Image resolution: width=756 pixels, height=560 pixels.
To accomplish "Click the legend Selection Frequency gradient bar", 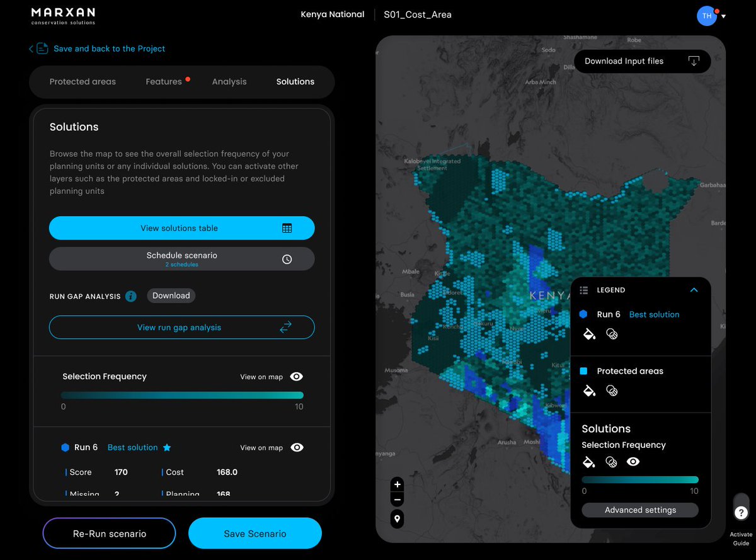I will point(640,480).
